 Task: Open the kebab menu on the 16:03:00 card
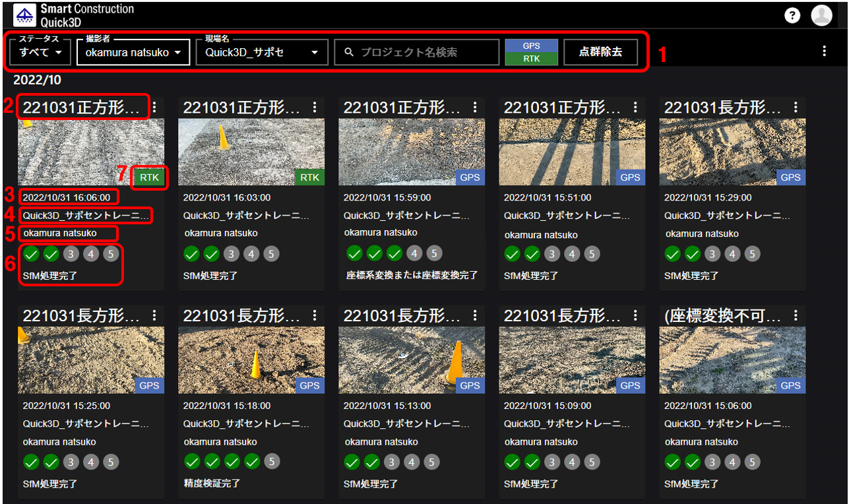(x=315, y=107)
